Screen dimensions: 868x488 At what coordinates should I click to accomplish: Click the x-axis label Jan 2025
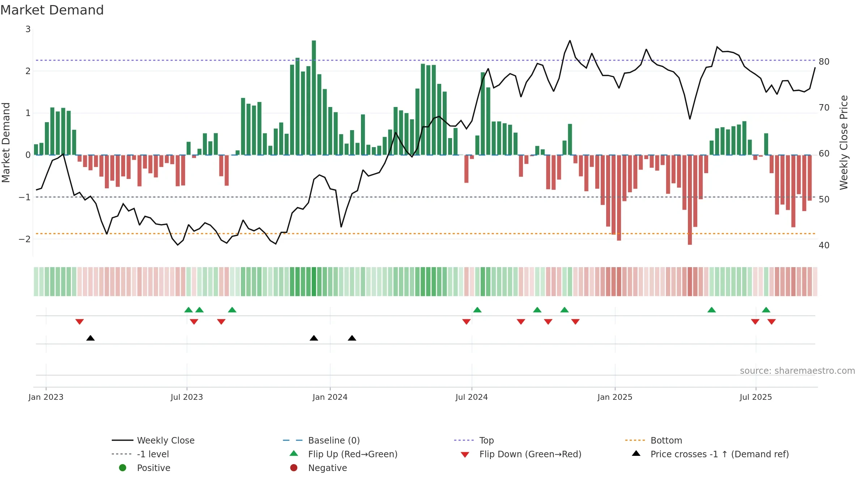[615, 397]
